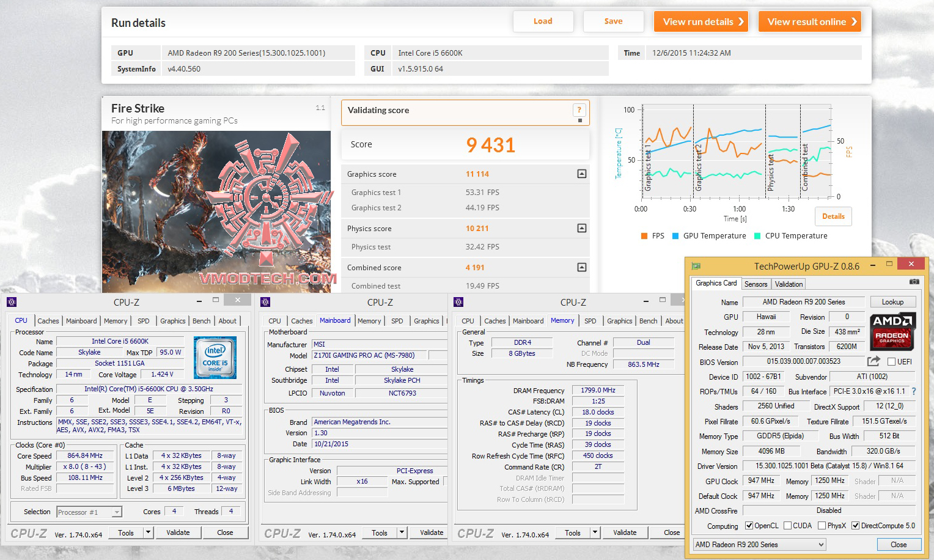Click the mainboard model Z170I GAMING PRO AC field

pyautogui.click(x=369, y=355)
